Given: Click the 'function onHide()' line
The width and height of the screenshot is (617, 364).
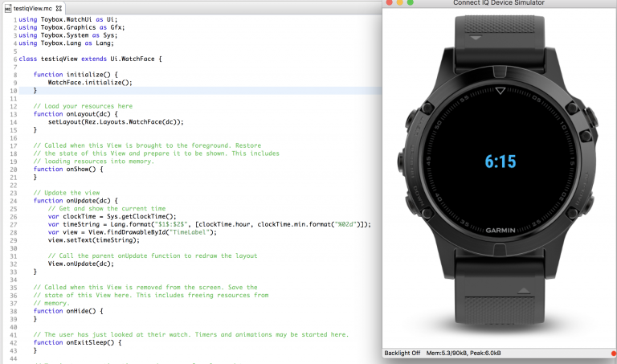Looking at the screenshot, I should click(x=68, y=310).
